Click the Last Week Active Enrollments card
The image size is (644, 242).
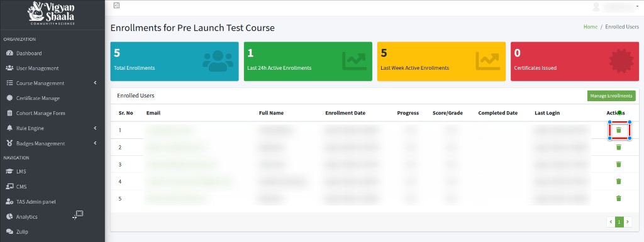click(x=441, y=62)
